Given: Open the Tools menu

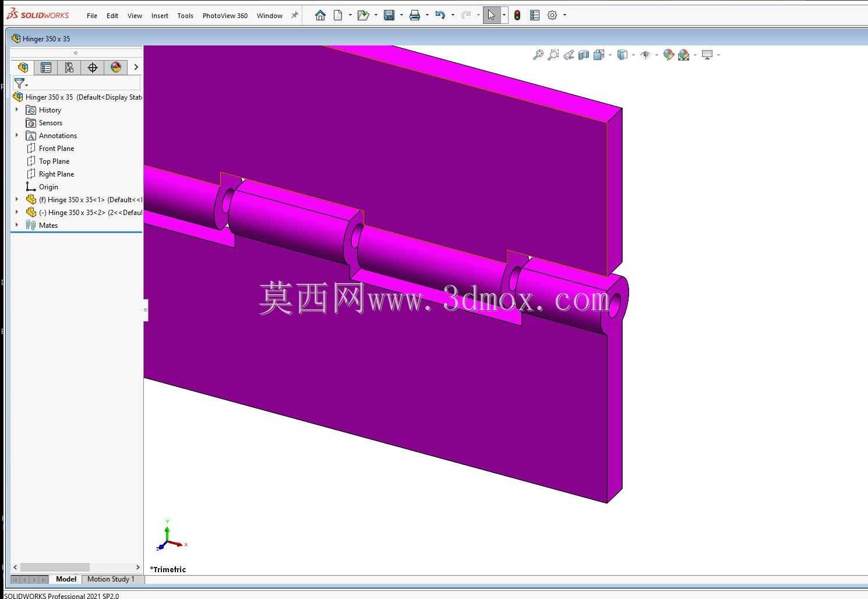Looking at the screenshot, I should pos(185,16).
